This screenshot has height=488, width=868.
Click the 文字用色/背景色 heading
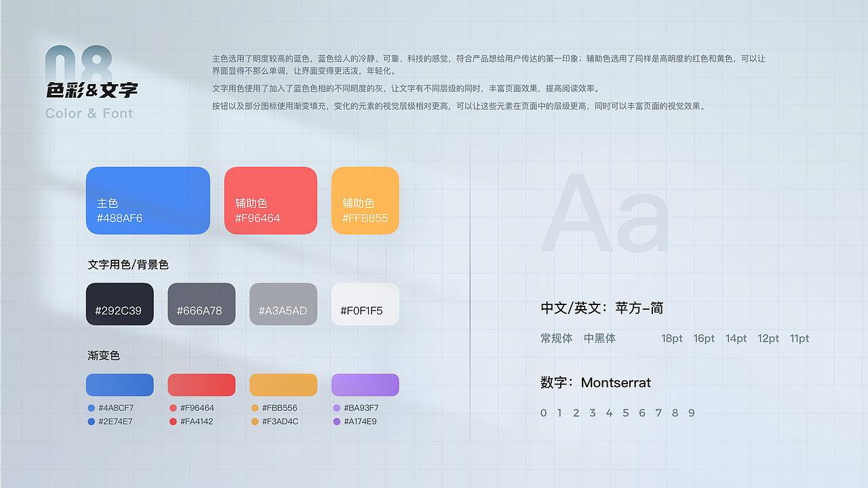point(128,265)
